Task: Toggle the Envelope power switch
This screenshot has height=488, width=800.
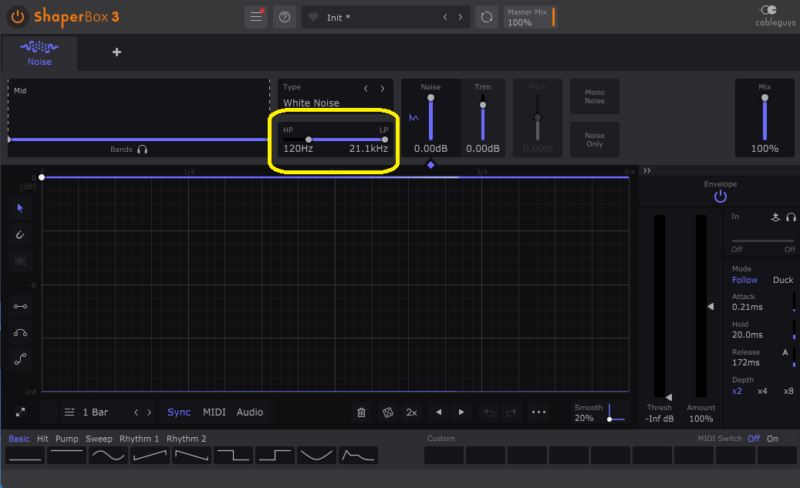Action: [x=720, y=197]
